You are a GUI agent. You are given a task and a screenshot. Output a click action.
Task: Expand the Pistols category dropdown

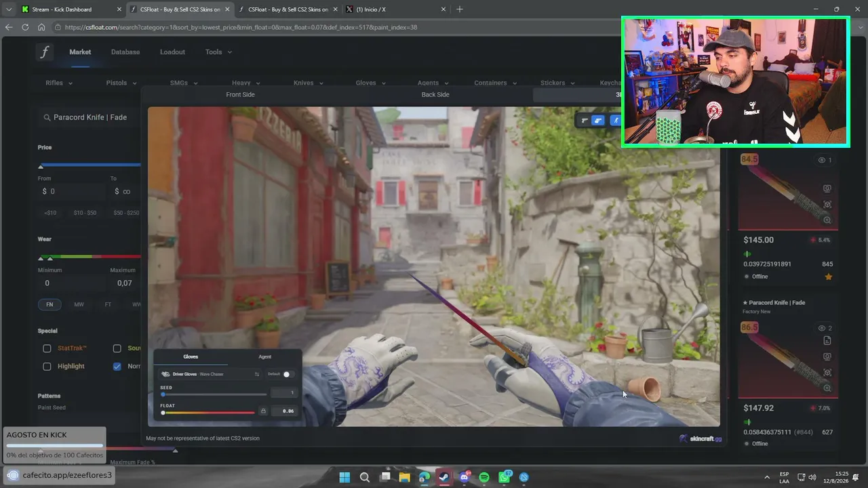pyautogui.click(x=121, y=83)
